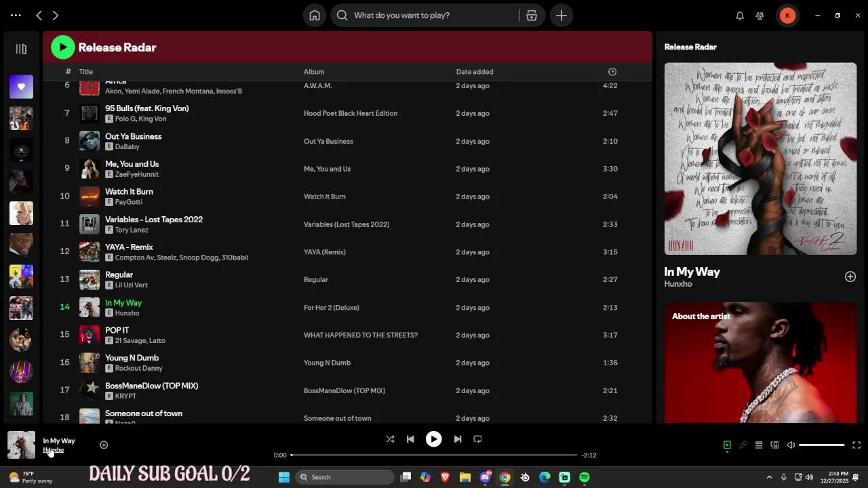The height and width of the screenshot is (488, 868).
Task: Open the What's New notifications bell
Action: click(740, 16)
